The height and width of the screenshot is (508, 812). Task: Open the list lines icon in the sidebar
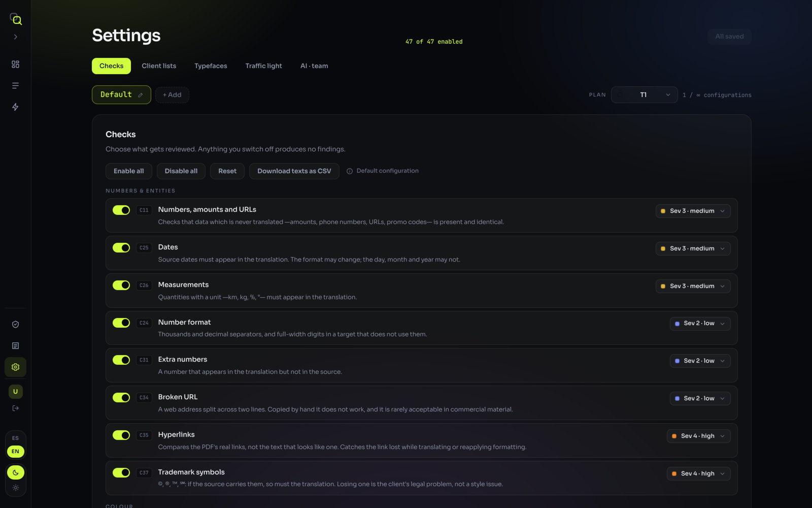pos(16,86)
